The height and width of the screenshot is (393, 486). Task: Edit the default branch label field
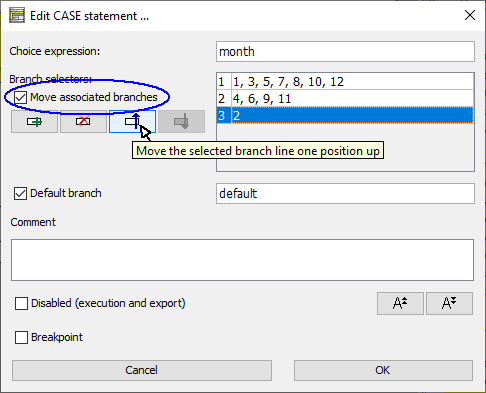(x=345, y=193)
